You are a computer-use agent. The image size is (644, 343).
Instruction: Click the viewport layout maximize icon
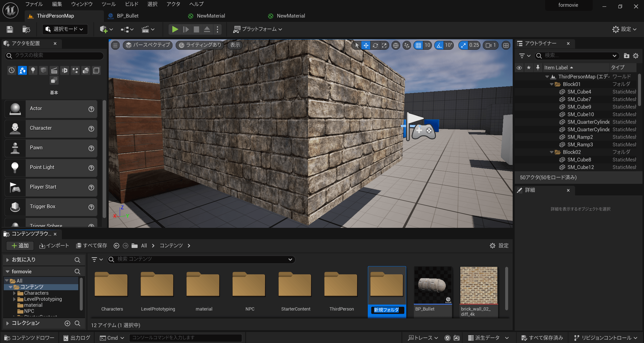(506, 45)
